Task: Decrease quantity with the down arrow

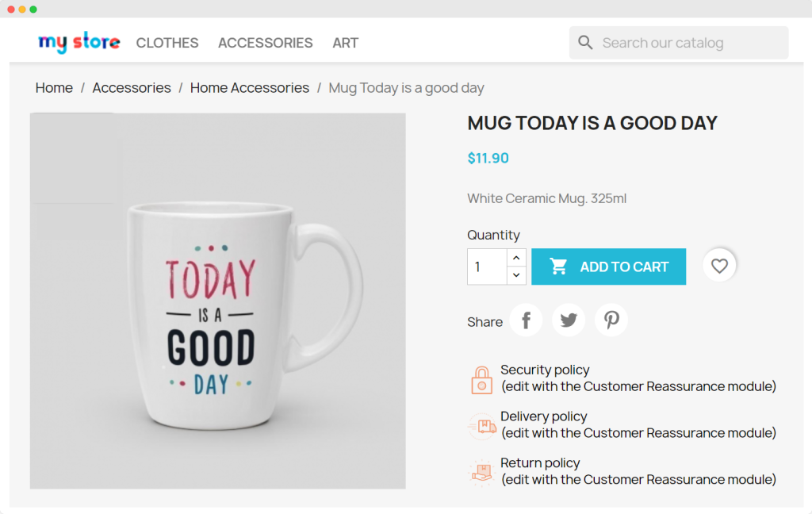Action: point(516,275)
